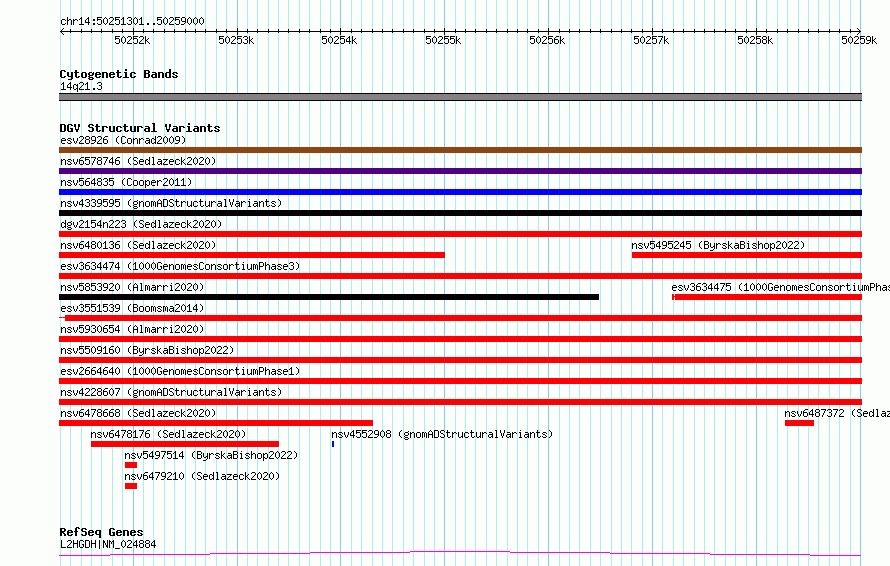The width and height of the screenshot is (890, 566).
Task: Click the right arrowhead of the ruler
Action: point(859,31)
